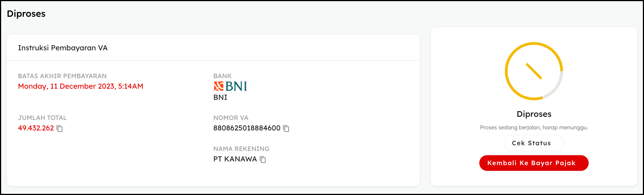The width and height of the screenshot is (644, 195).
Task: Click the NOMOR VA label
Action: tap(231, 118)
